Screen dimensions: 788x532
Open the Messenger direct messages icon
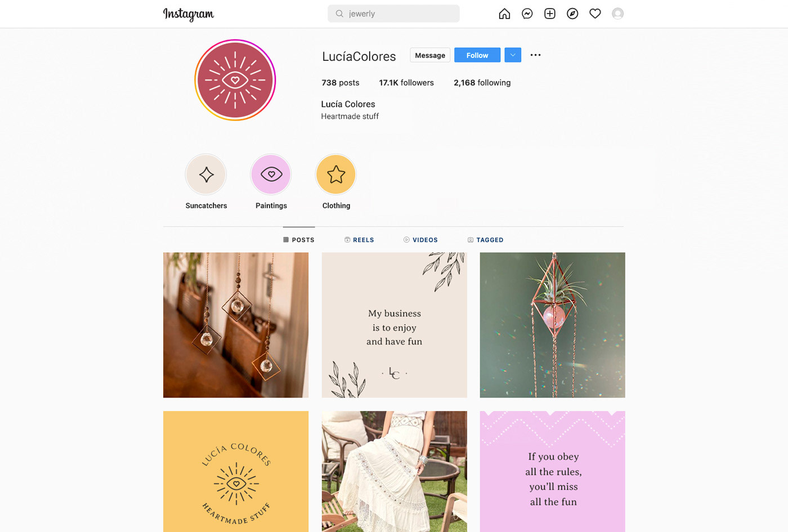click(527, 14)
